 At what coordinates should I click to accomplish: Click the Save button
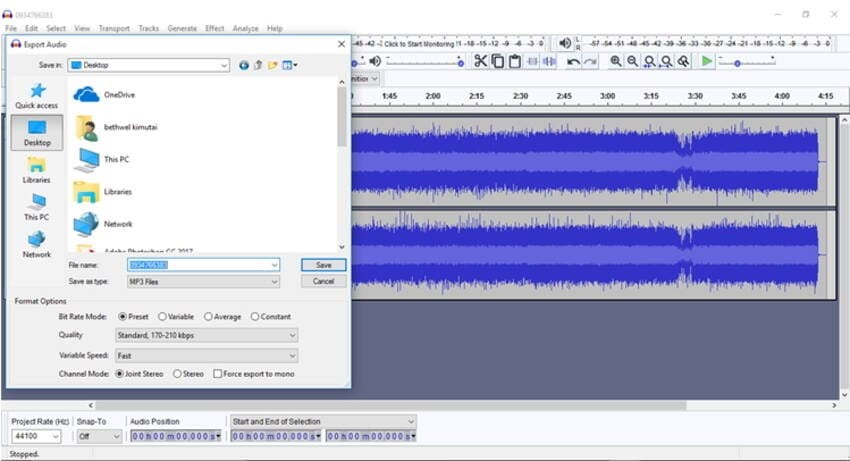click(323, 265)
